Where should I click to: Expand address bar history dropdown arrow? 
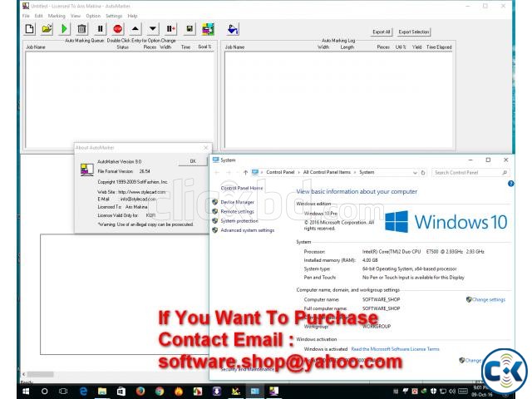(415, 173)
